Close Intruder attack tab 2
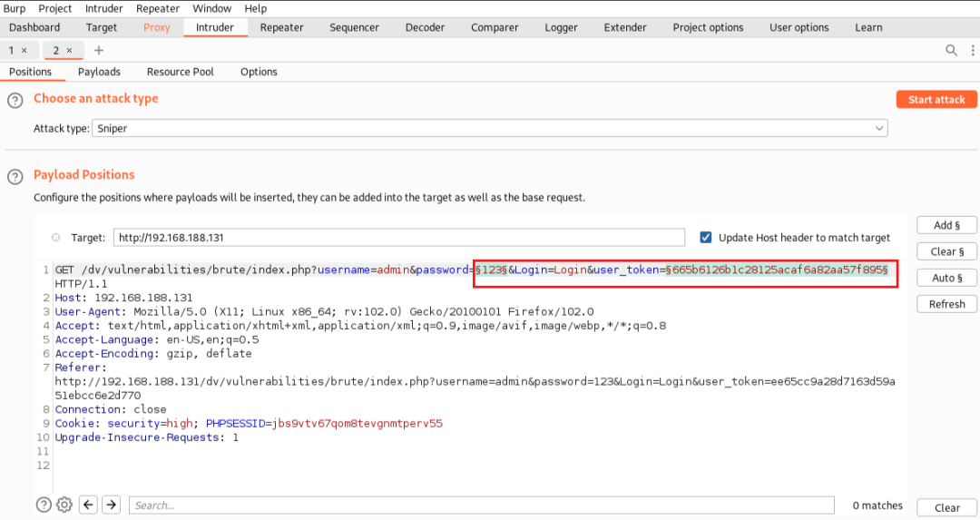The height and width of the screenshot is (520, 980). point(69,51)
